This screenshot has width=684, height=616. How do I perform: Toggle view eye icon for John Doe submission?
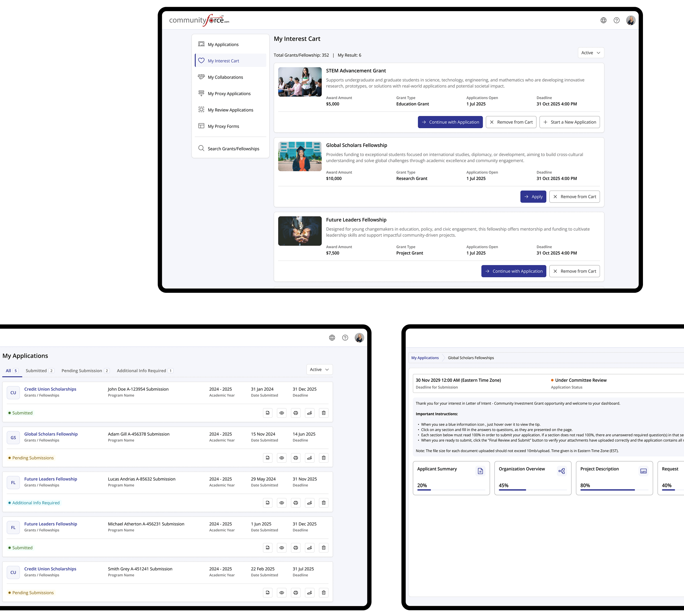tap(282, 413)
